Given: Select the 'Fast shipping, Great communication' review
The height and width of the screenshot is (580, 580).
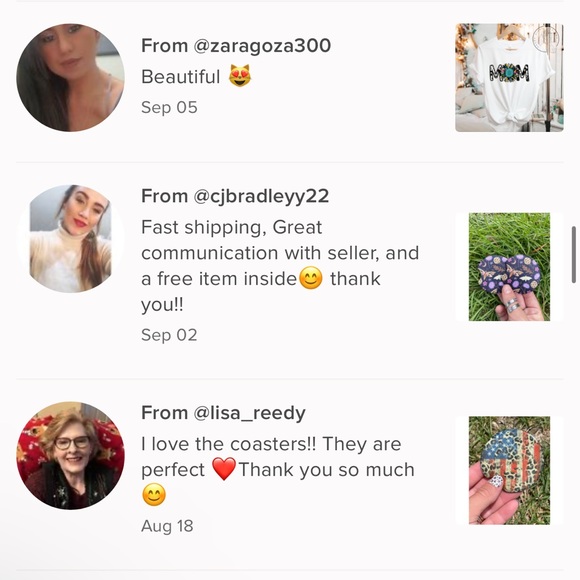Looking at the screenshot, I should [280, 266].
